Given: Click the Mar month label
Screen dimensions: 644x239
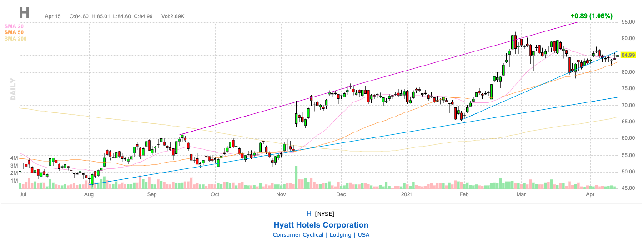Looking at the screenshot, I should pos(521,195).
